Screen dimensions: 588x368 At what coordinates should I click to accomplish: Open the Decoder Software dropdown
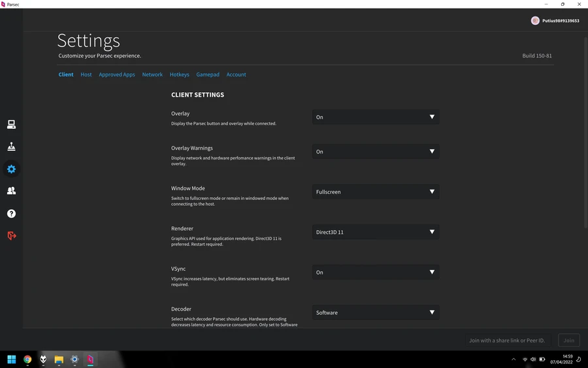coord(376,312)
